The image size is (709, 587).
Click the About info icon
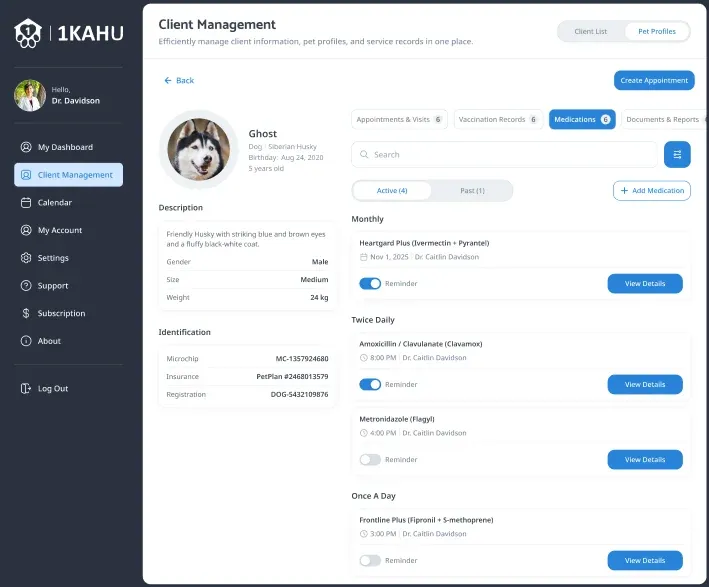click(26, 341)
